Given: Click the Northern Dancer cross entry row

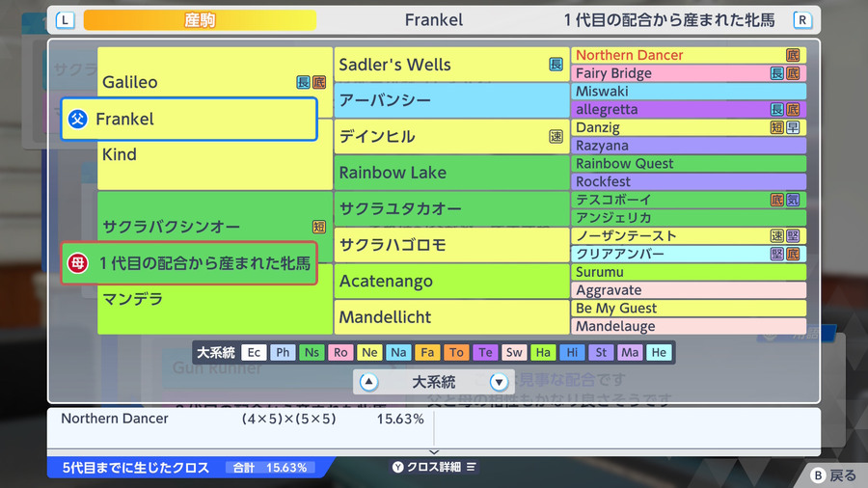Looking at the screenshot, I should click(x=242, y=419).
